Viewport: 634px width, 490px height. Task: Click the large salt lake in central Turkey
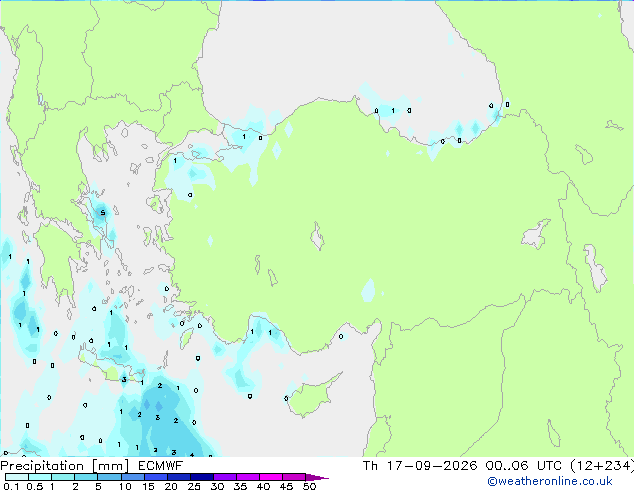tap(317, 237)
